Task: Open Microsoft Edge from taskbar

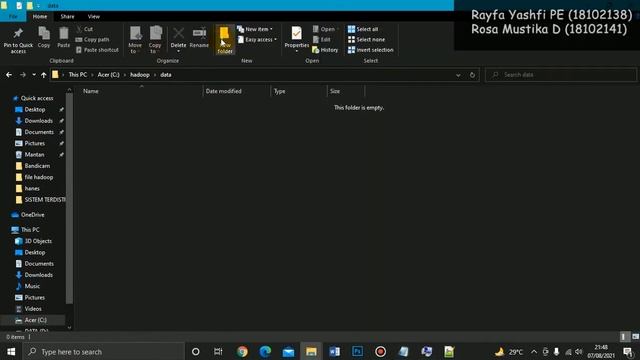Action: [265, 351]
